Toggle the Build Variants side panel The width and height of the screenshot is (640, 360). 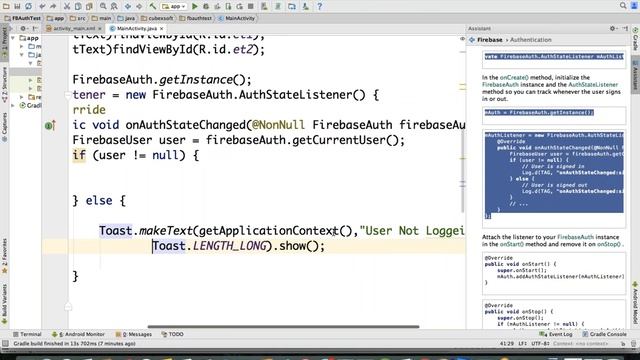[x=4, y=305]
